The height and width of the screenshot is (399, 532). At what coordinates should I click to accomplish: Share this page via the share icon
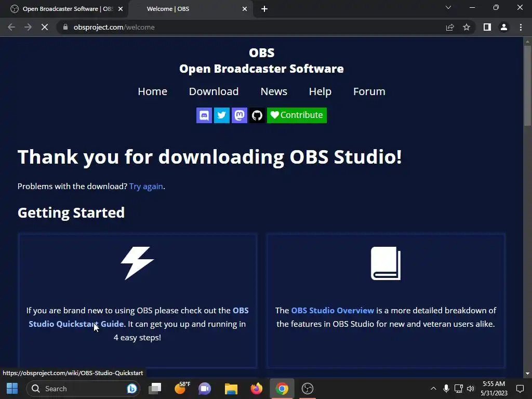[x=450, y=27]
